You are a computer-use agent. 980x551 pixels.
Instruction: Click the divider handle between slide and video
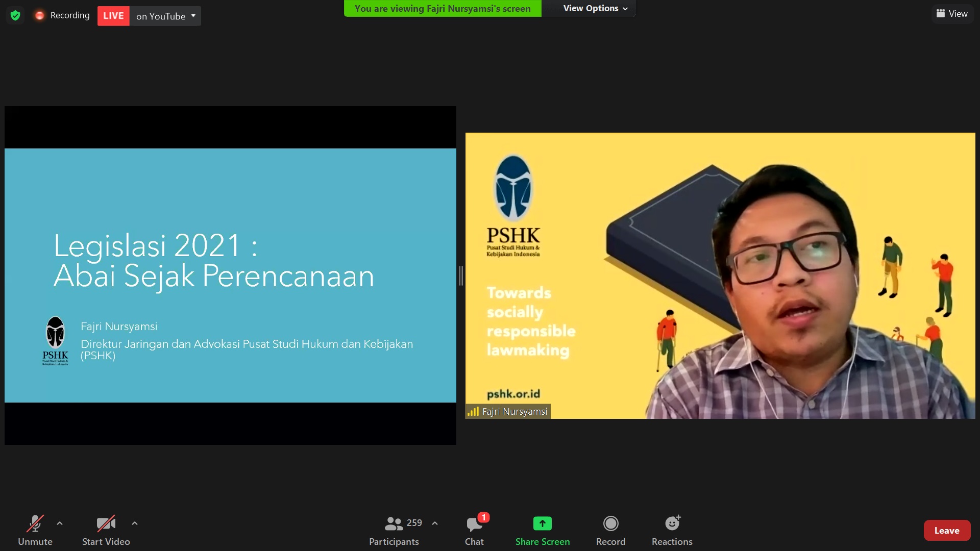(461, 275)
